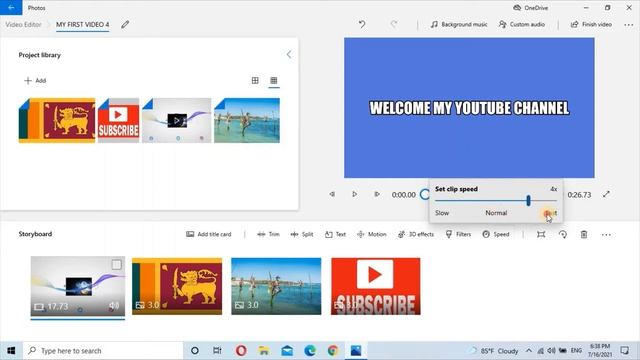Open the storyboard See more menu
Image resolution: width=640 pixels, height=360 pixels.
(x=606, y=235)
